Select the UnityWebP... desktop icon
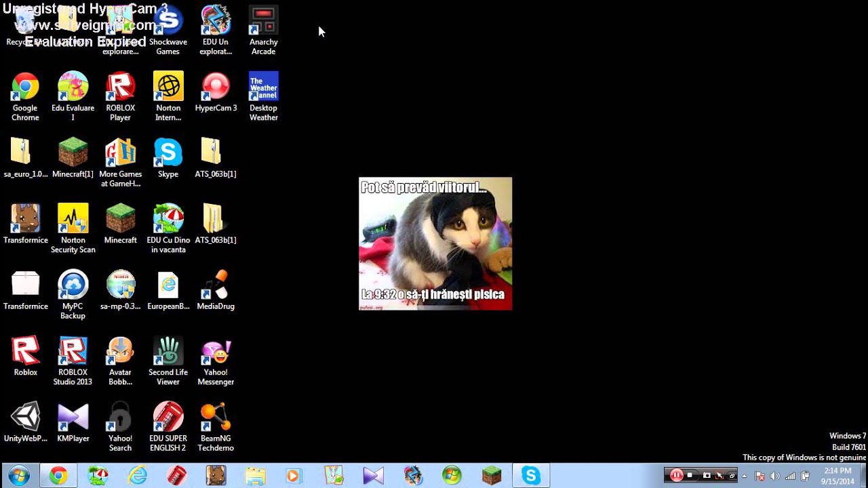This screenshot has height=488, width=868. tap(25, 422)
